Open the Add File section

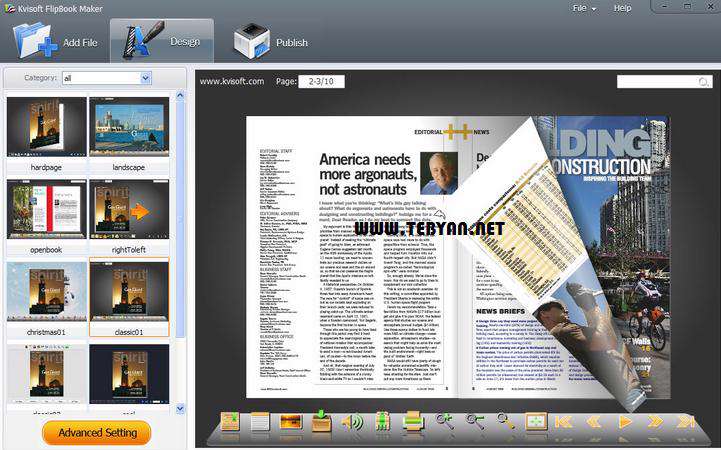point(55,42)
